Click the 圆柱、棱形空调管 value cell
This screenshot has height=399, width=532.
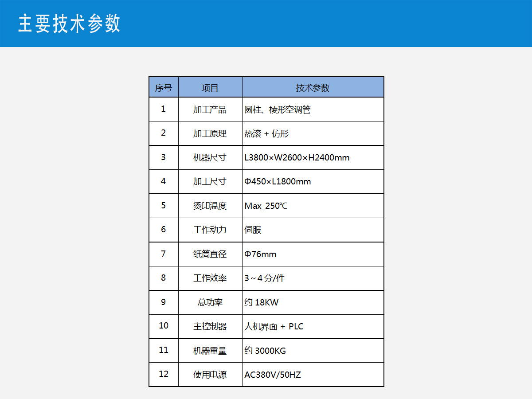coord(278,110)
